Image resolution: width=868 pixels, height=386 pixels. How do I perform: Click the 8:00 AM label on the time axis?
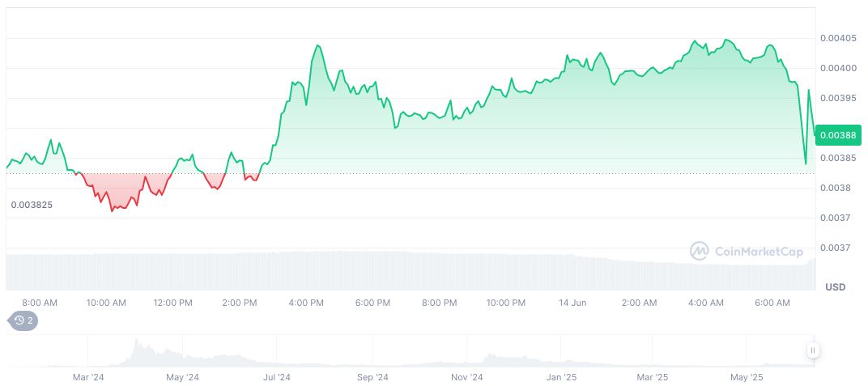coord(40,303)
